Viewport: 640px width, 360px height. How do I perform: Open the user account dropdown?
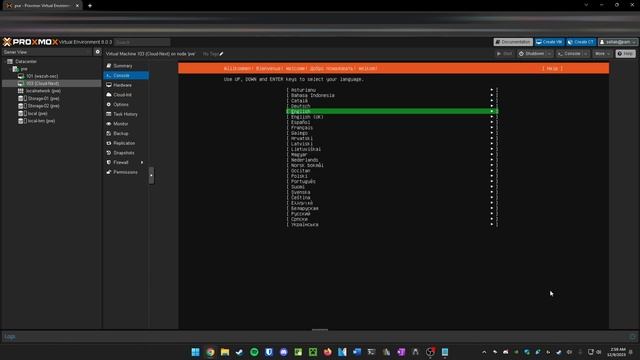(x=618, y=42)
